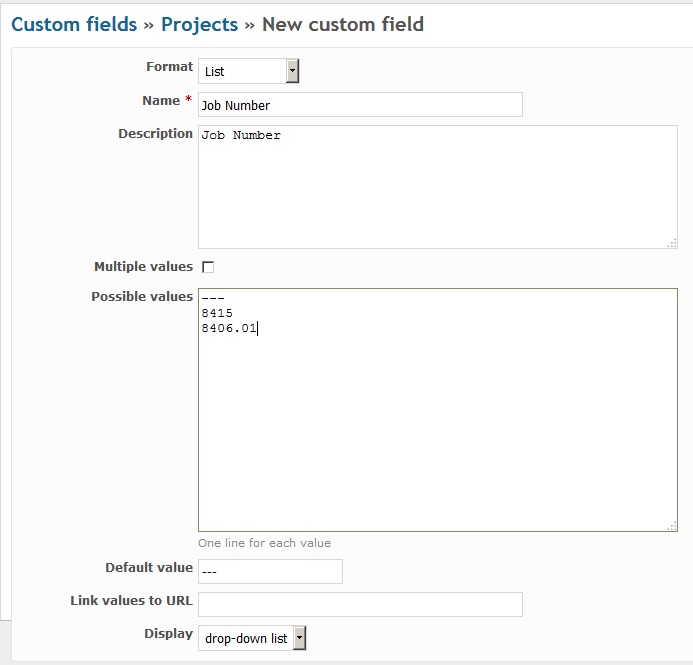The width and height of the screenshot is (693, 665).
Task: Open the Custom fields breadcrumb link
Action: [x=74, y=24]
